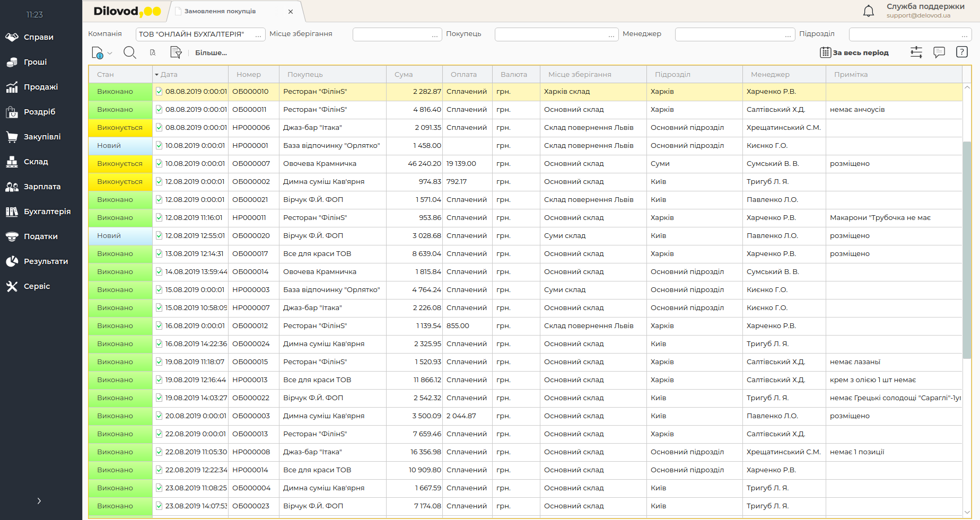Image resolution: width=980 pixels, height=520 pixels.
Task: Switch to Замовлення покупців tab
Action: click(x=220, y=11)
